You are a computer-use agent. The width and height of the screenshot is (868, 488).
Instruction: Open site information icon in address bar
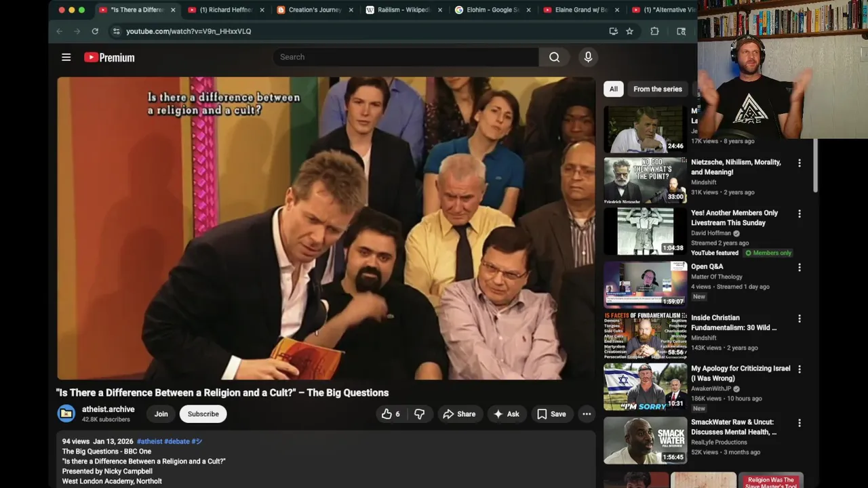117,31
